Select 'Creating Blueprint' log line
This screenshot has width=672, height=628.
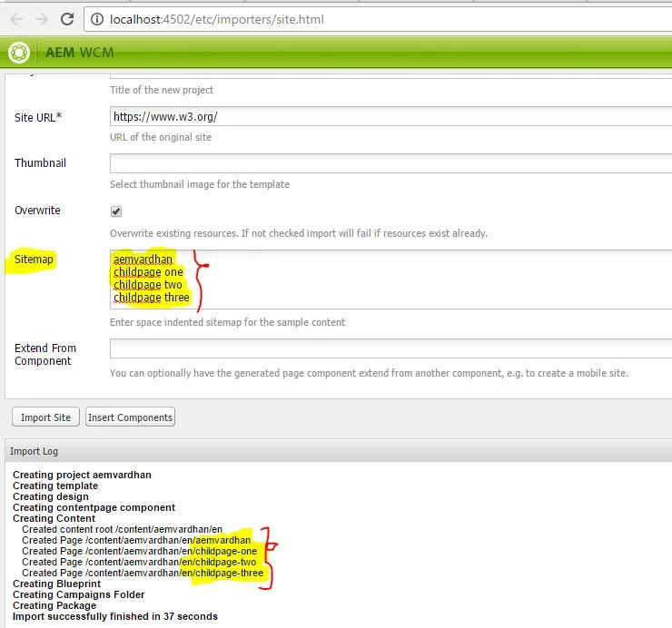(56, 584)
